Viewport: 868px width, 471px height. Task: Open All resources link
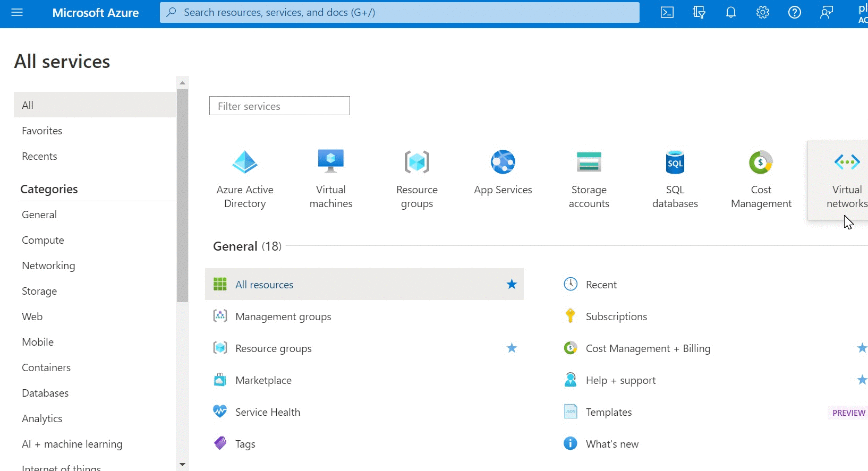tap(264, 285)
